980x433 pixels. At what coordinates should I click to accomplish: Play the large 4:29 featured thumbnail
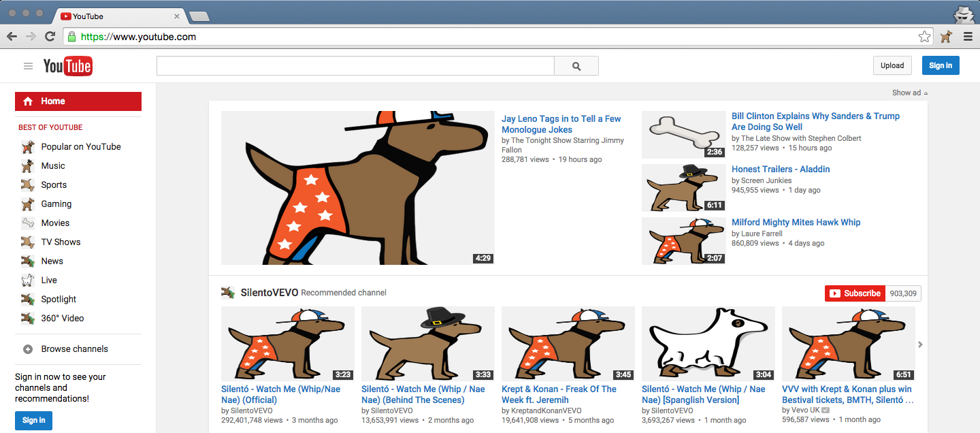pos(358,188)
